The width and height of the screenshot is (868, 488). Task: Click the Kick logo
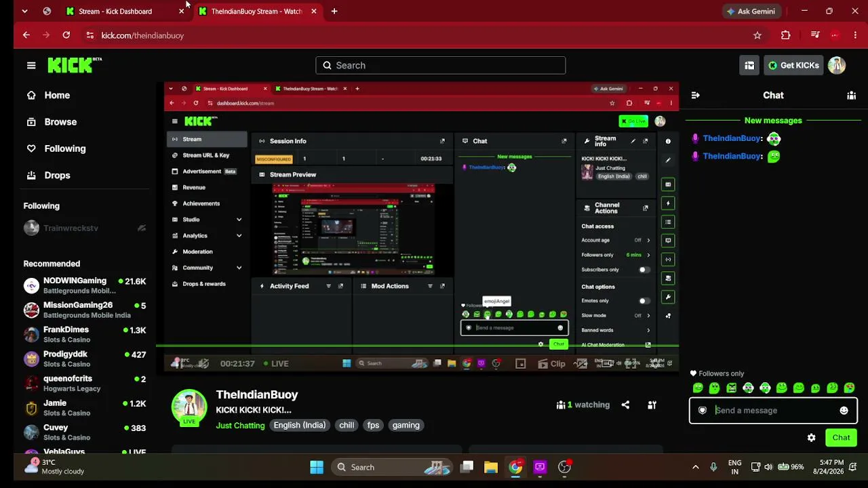click(x=73, y=65)
